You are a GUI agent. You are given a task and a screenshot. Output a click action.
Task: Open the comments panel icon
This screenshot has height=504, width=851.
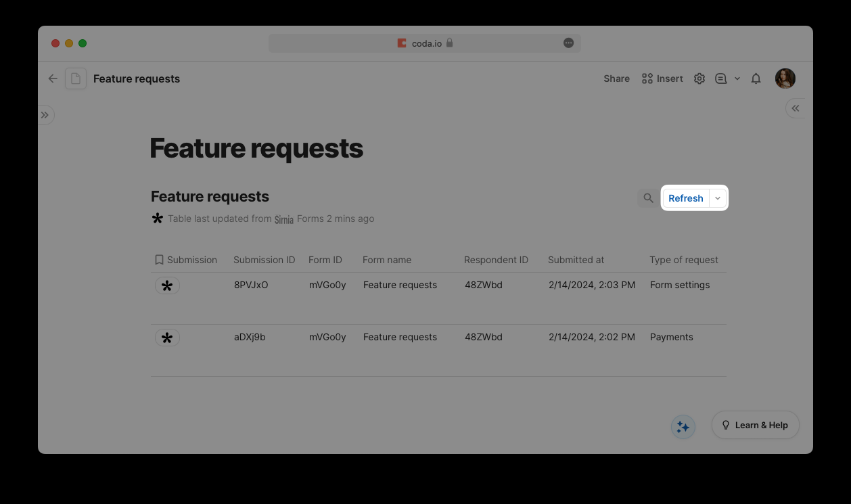pos(721,78)
